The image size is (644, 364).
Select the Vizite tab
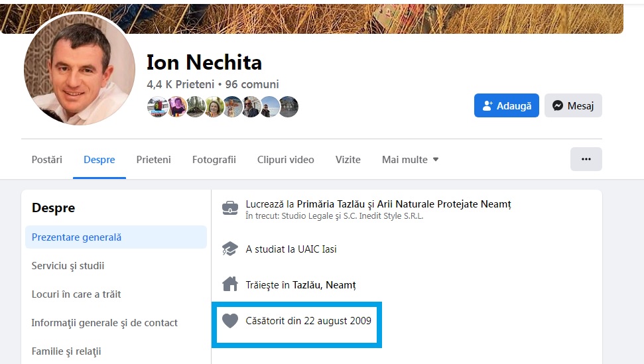tap(348, 160)
